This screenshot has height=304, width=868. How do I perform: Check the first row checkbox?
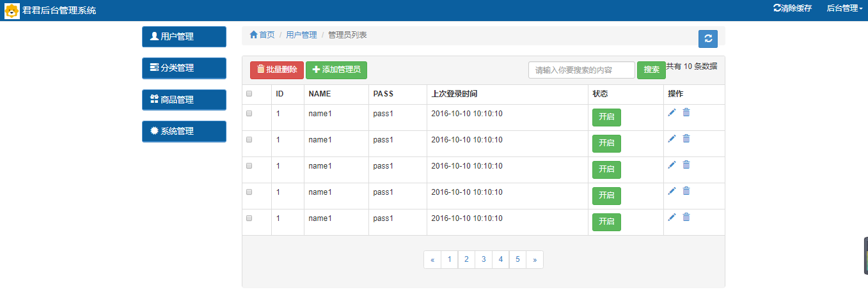click(249, 113)
